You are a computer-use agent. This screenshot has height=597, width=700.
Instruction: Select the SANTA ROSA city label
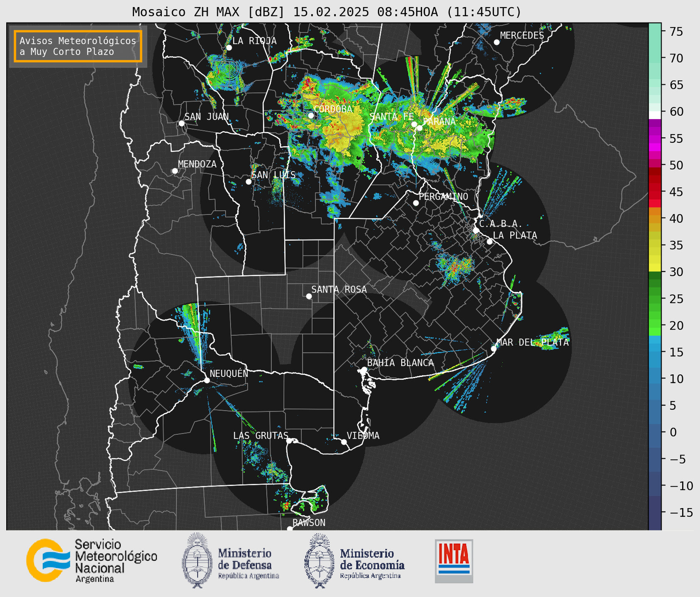pos(339,289)
